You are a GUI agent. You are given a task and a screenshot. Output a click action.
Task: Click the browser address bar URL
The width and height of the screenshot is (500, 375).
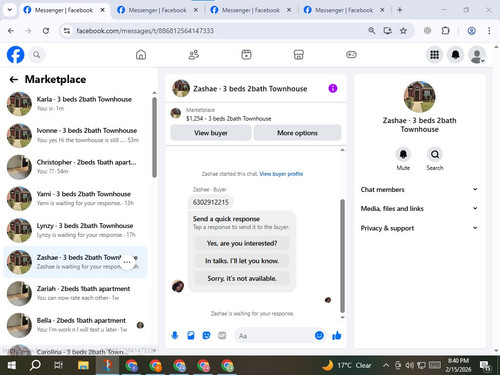145,31
